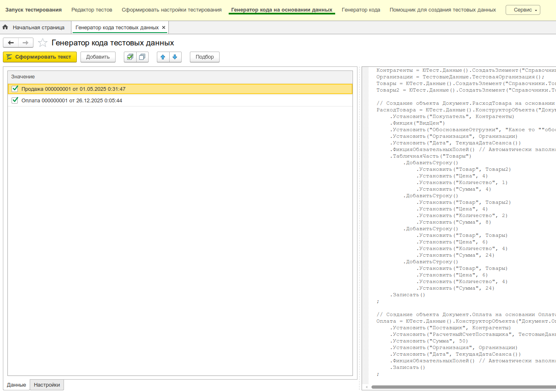
Task: Click the Добавить button
Action: coord(98,57)
